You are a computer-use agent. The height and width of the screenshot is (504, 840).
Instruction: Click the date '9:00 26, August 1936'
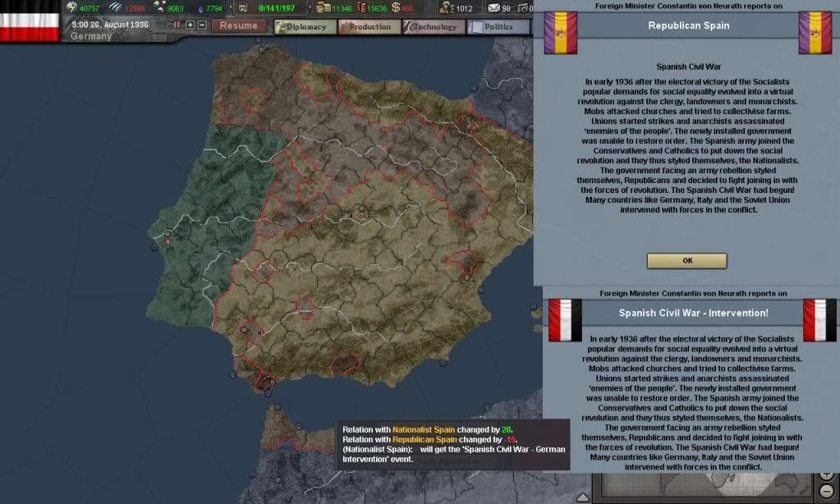click(110, 25)
